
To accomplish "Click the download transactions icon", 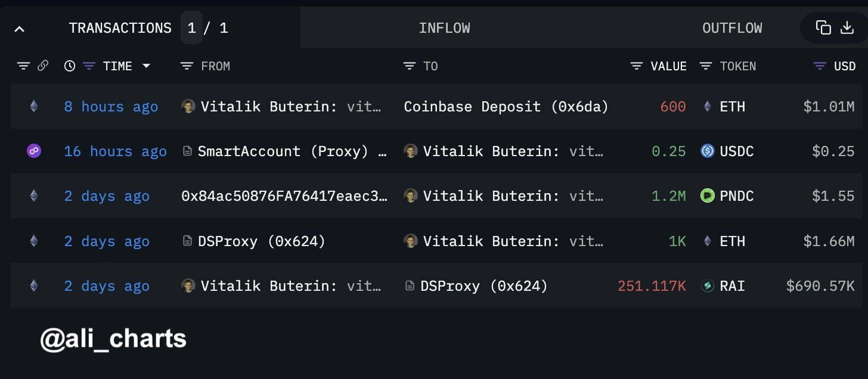I will (847, 27).
